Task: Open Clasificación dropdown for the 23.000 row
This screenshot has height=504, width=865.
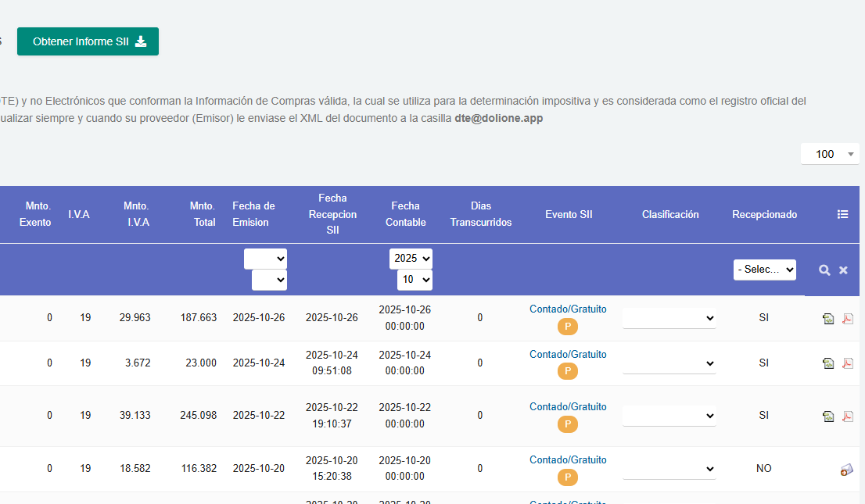Action: (669, 363)
